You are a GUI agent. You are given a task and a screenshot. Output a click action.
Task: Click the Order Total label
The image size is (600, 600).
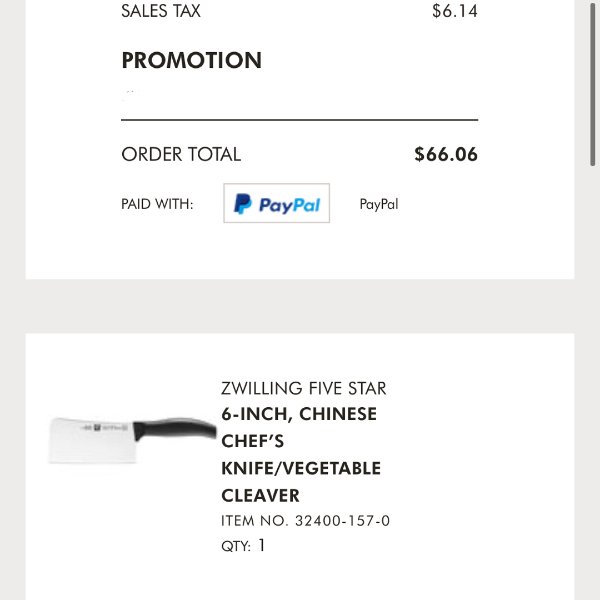(x=181, y=155)
